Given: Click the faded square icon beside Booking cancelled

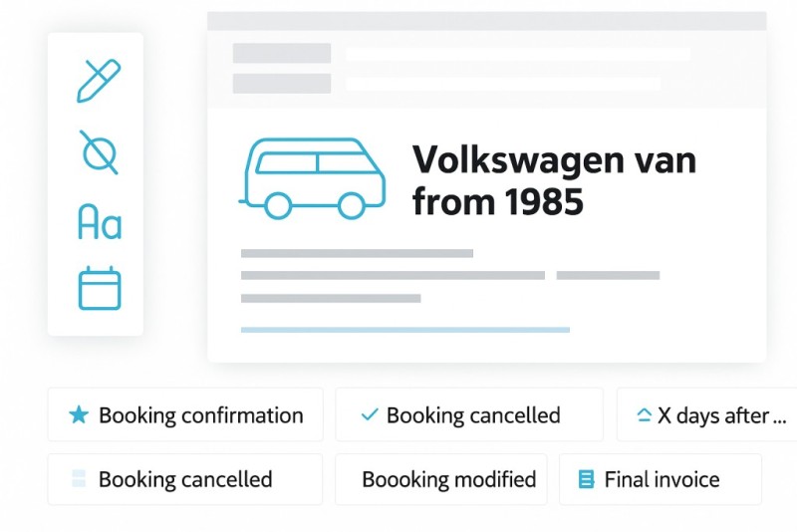Looking at the screenshot, I should tap(79, 480).
